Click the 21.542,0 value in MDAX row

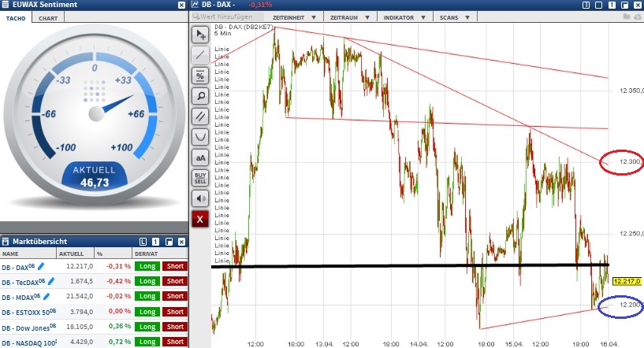pos(80,296)
